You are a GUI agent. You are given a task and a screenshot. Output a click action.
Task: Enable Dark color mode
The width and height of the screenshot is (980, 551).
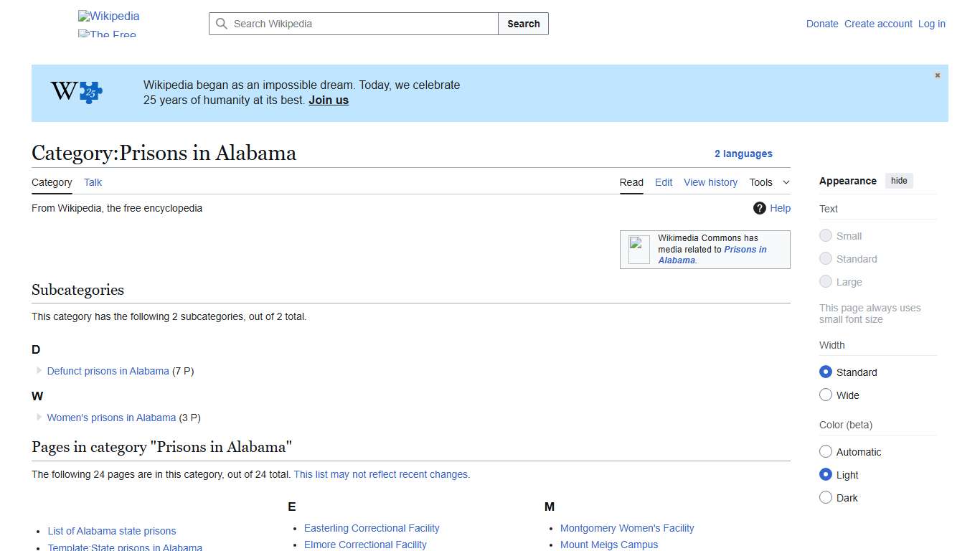(826, 497)
